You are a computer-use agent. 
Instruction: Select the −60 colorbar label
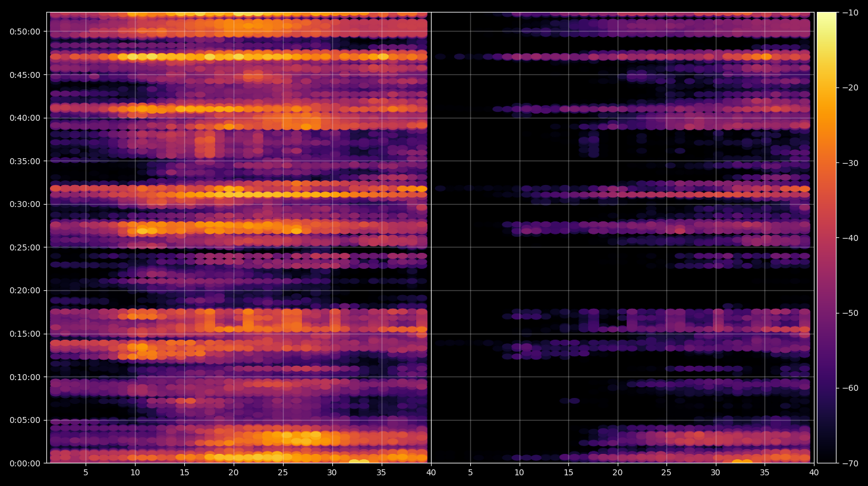click(850, 388)
